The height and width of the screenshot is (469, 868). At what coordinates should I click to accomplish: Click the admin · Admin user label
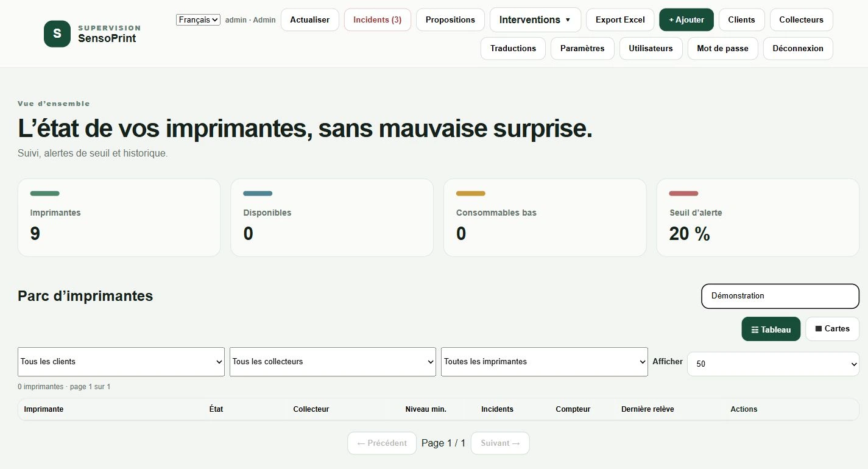click(250, 20)
